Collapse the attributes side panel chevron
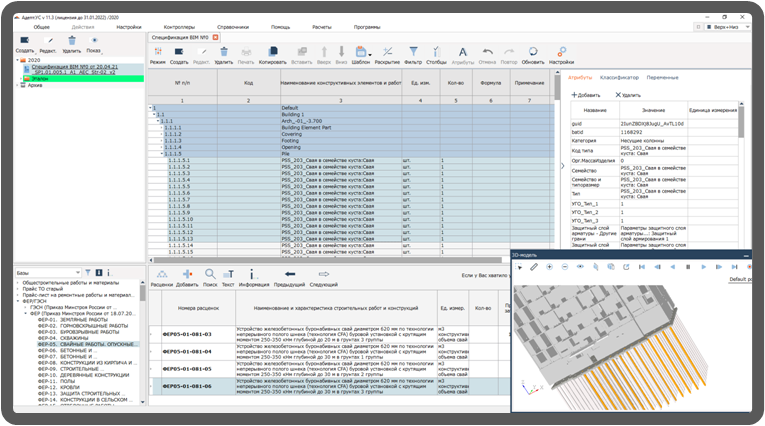The image size is (765, 426). click(562, 166)
